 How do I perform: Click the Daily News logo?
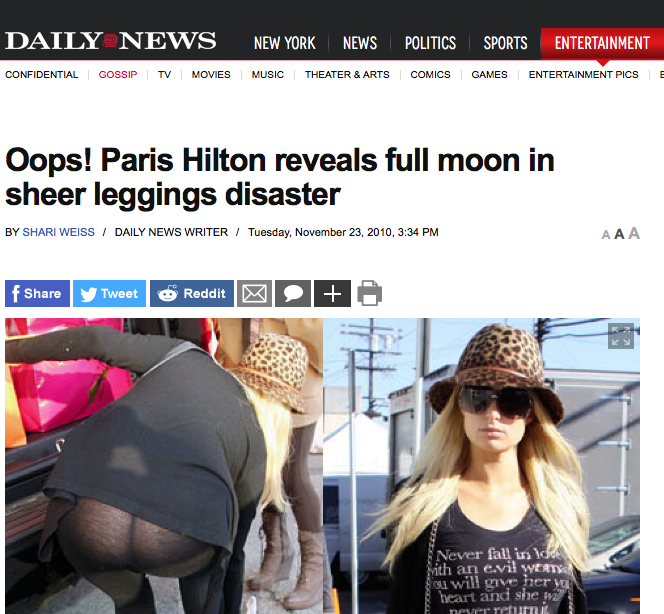(111, 41)
